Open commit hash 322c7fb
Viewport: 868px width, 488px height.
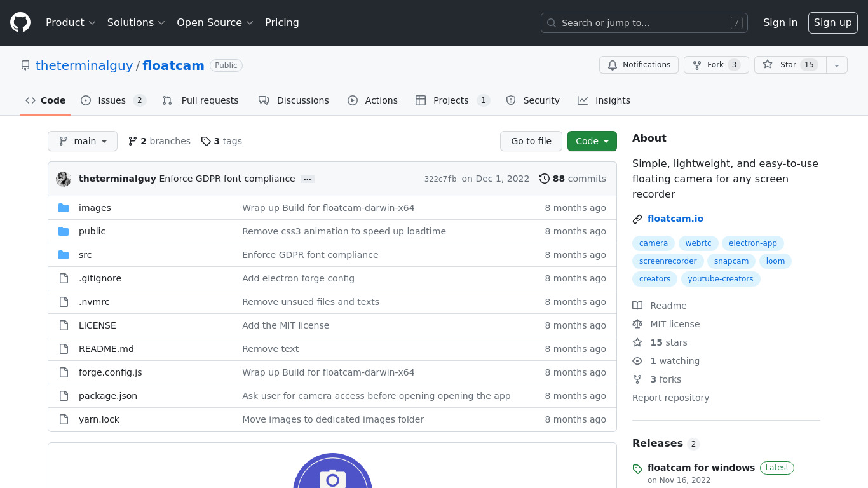click(440, 179)
